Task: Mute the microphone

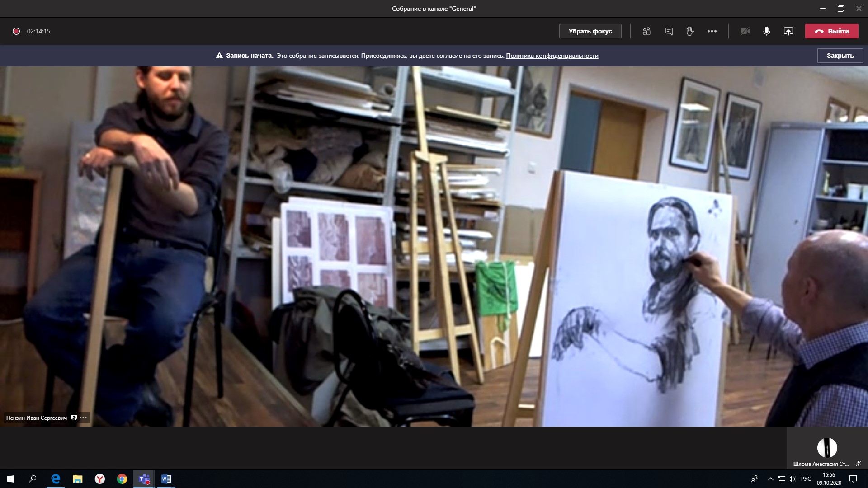Action: (x=767, y=31)
